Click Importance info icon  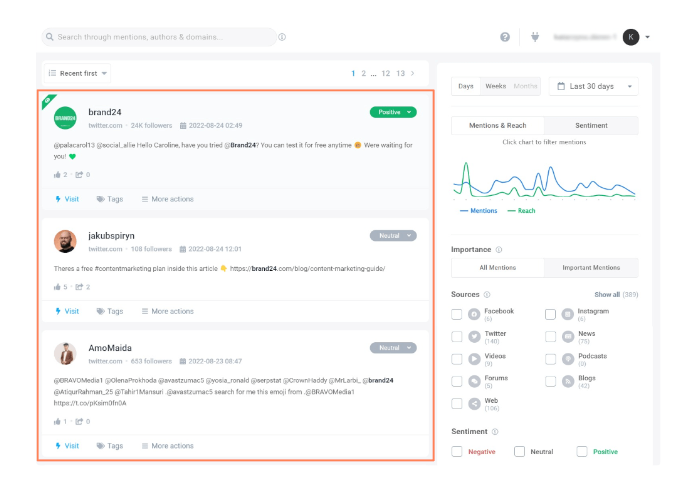[499, 250]
